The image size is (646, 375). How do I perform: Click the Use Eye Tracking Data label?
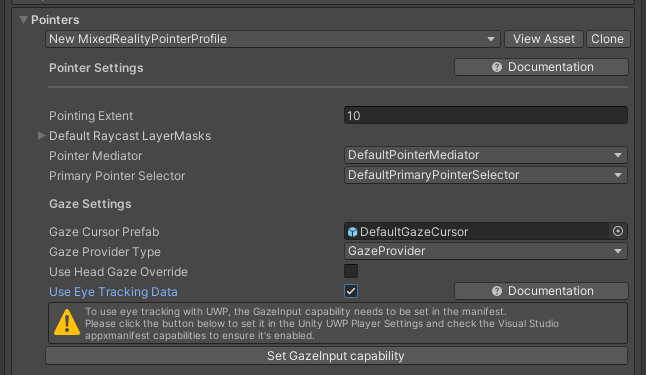tap(113, 292)
